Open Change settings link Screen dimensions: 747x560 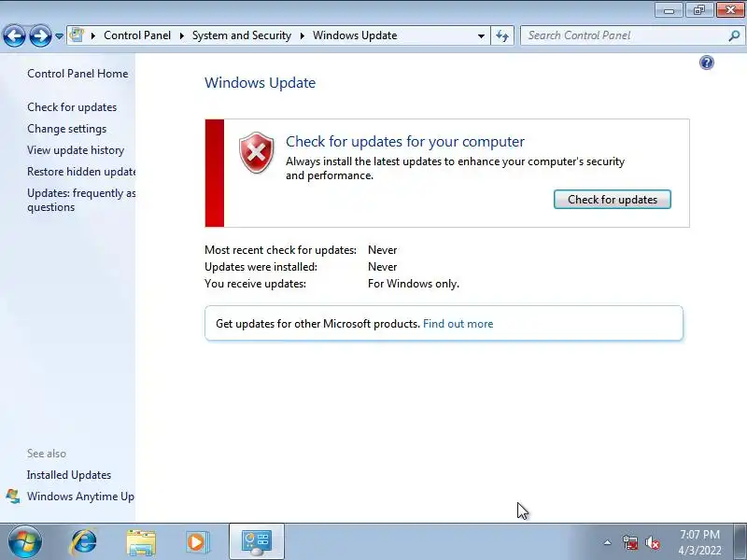point(66,129)
